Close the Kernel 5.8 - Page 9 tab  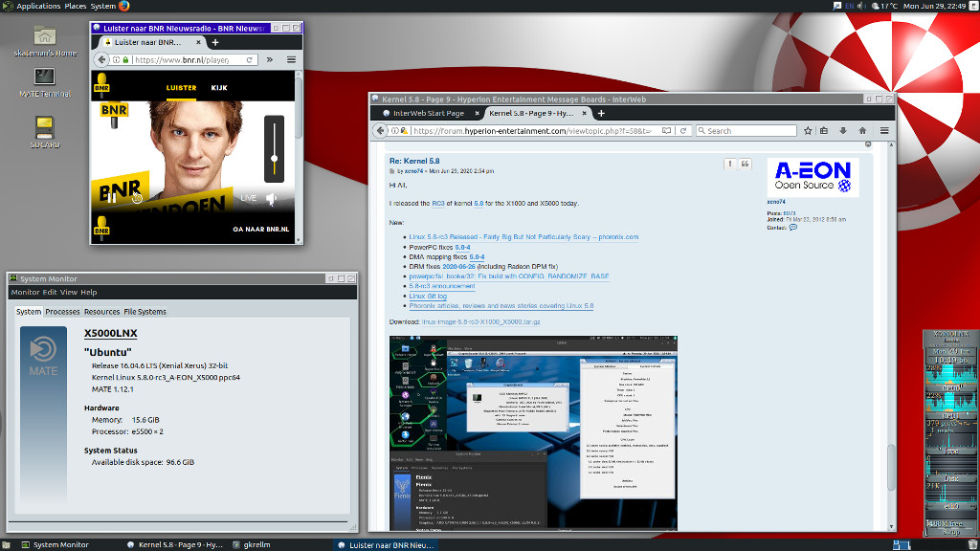[585, 113]
